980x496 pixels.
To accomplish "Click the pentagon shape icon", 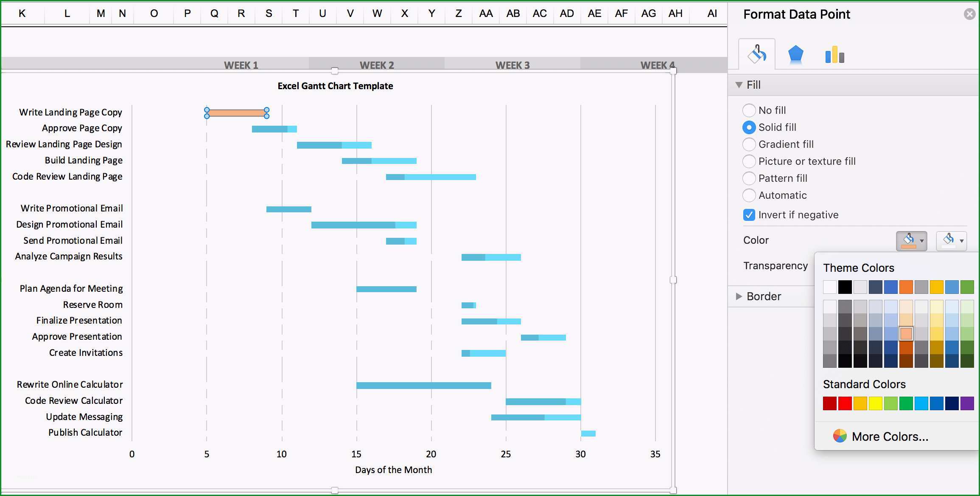I will click(x=794, y=53).
